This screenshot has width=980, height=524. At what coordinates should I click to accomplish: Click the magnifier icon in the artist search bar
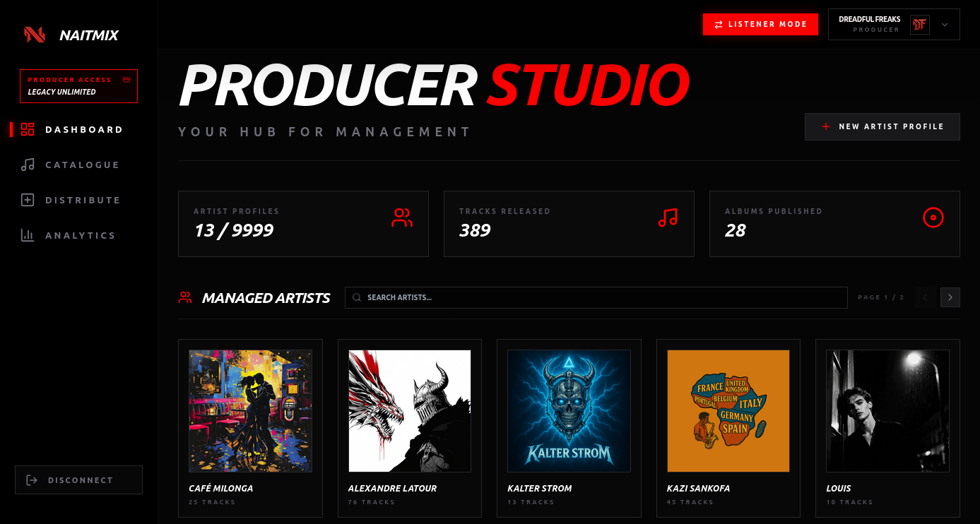coord(357,297)
